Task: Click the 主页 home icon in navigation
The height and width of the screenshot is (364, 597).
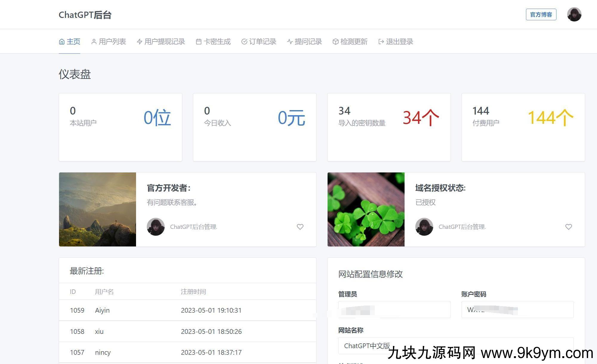Action: 62,41
